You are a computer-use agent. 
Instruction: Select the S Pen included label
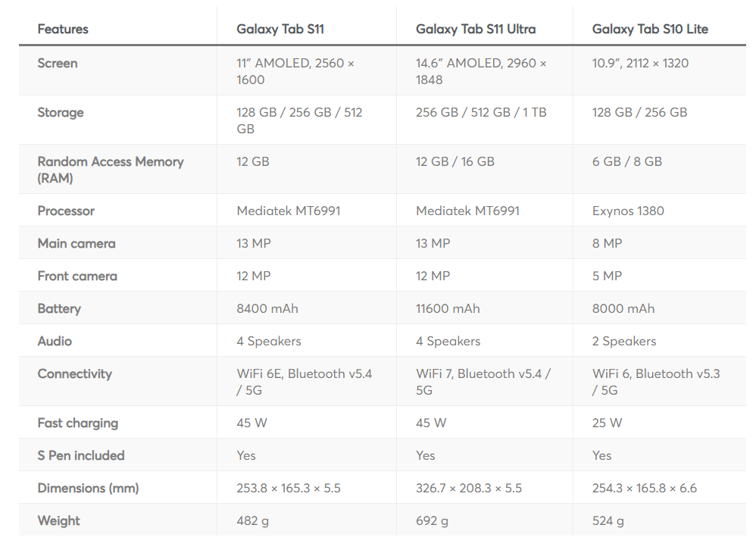tap(81, 455)
